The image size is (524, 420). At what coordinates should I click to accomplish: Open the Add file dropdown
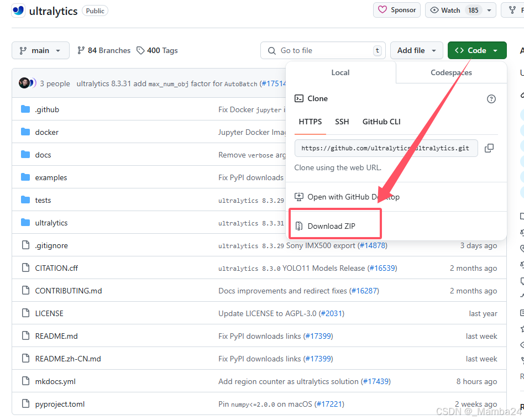[416, 50]
